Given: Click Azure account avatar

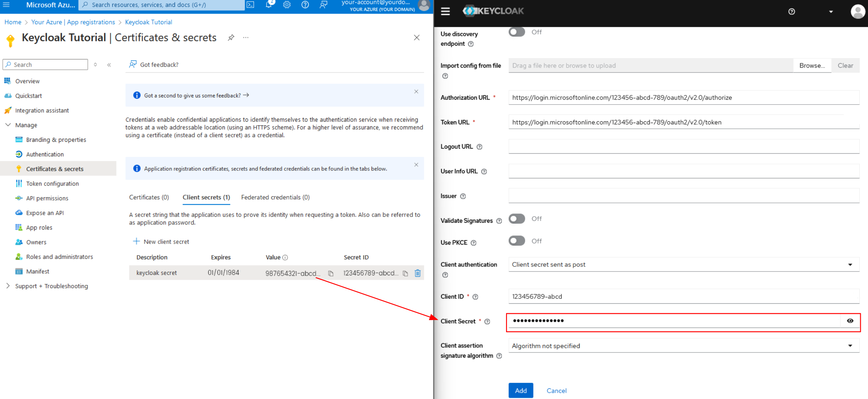Looking at the screenshot, I should (x=424, y=5).
